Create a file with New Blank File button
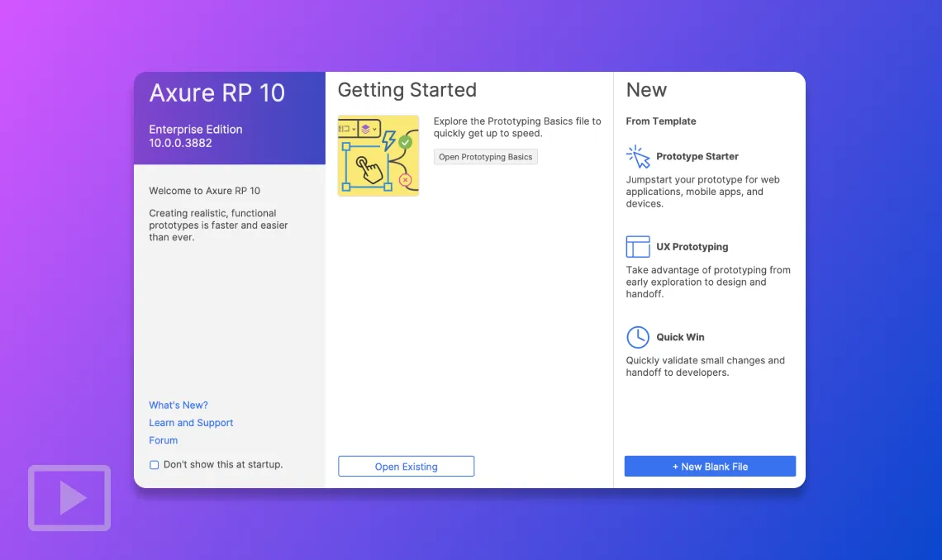Image resolution: width=942 pixels, height=560 pixels. click(710, 467)
